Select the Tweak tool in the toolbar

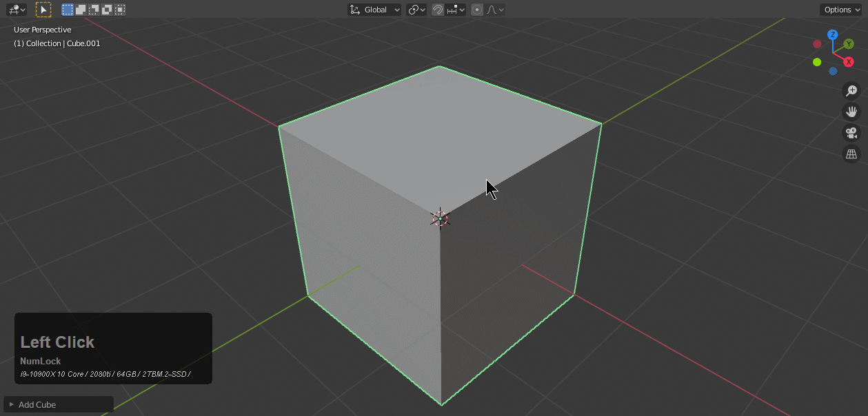43,9
